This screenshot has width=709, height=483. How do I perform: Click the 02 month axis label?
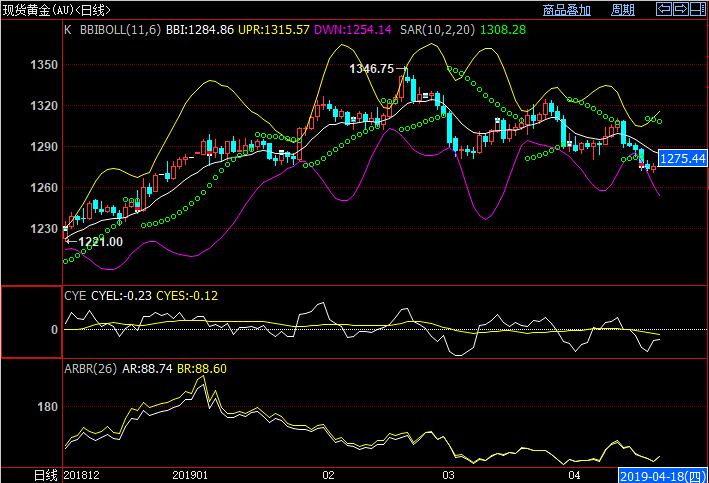tap(328, 475)
